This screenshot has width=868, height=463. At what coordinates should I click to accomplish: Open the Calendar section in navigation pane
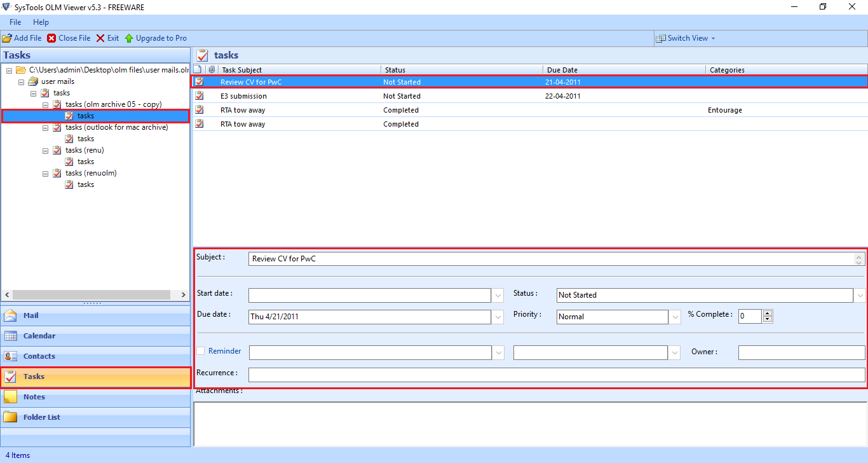(x=95, y=336)
